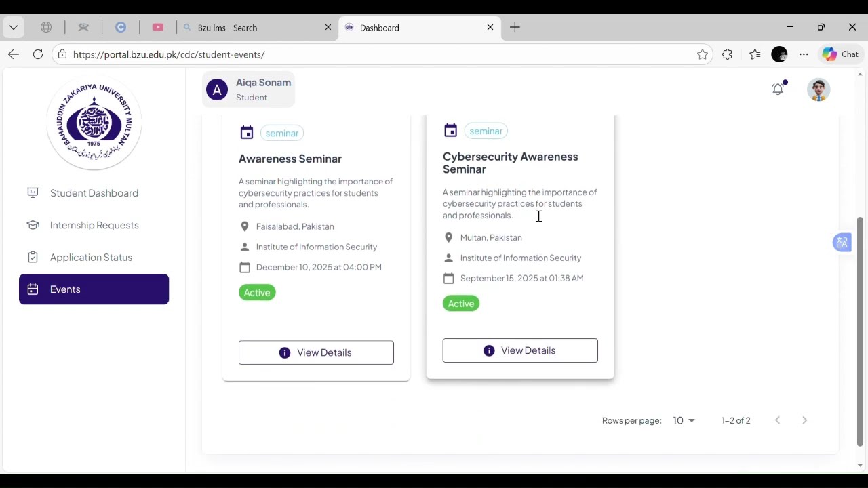The height and width of the screenshot is (488, 868).
Task: Open browser settings three-dot menu
Action: click(804, 54)
